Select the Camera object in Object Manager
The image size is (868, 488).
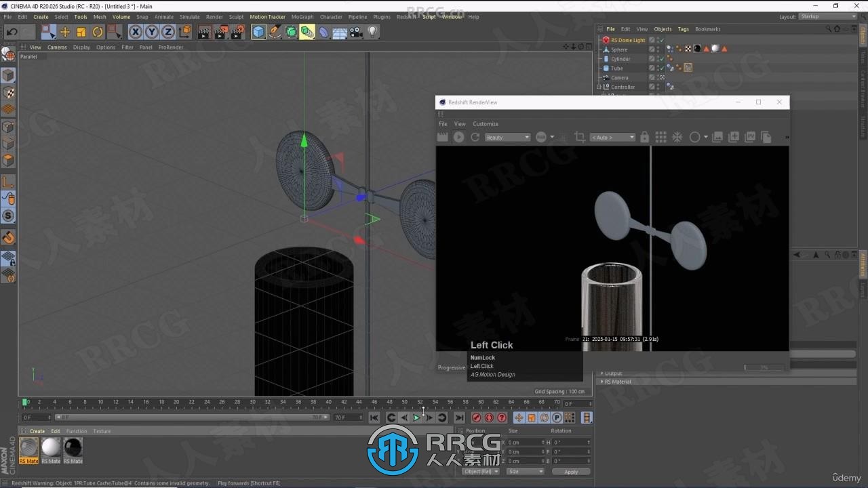pos(619,78)
